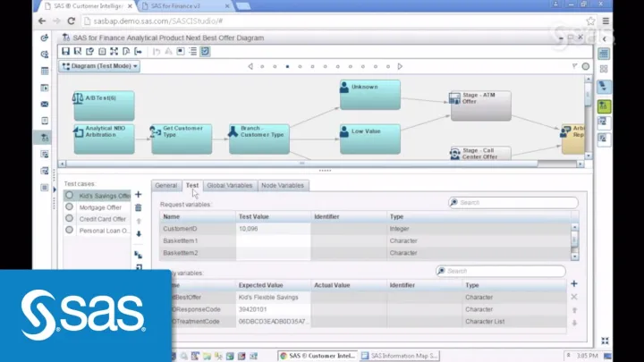Image resolution: width=644 pixels, height=362 pixels.
Task: Click the email envelope sidebar icon
Action: [x=45, y=105]
